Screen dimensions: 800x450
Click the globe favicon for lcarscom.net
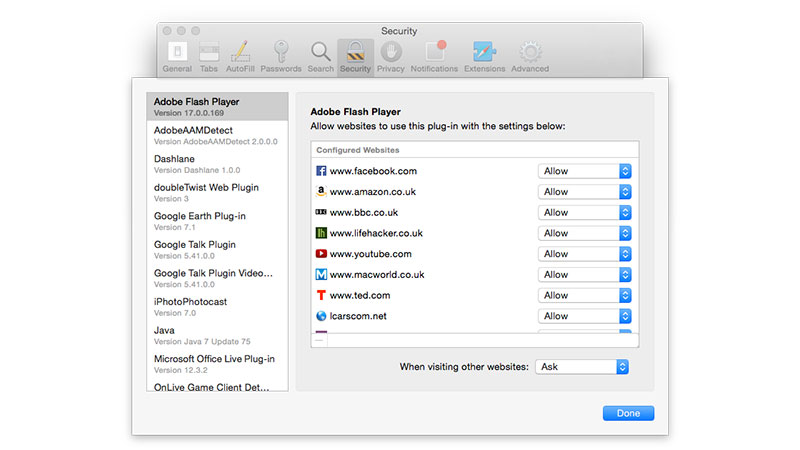321,316
